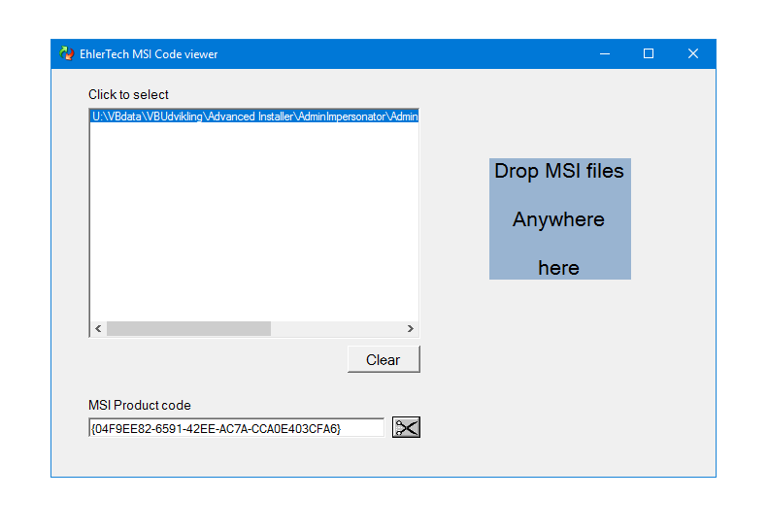Click the word 'Anywhere' in drop area
Viewport: 768px width, 532px height.
tap(558, 219)
